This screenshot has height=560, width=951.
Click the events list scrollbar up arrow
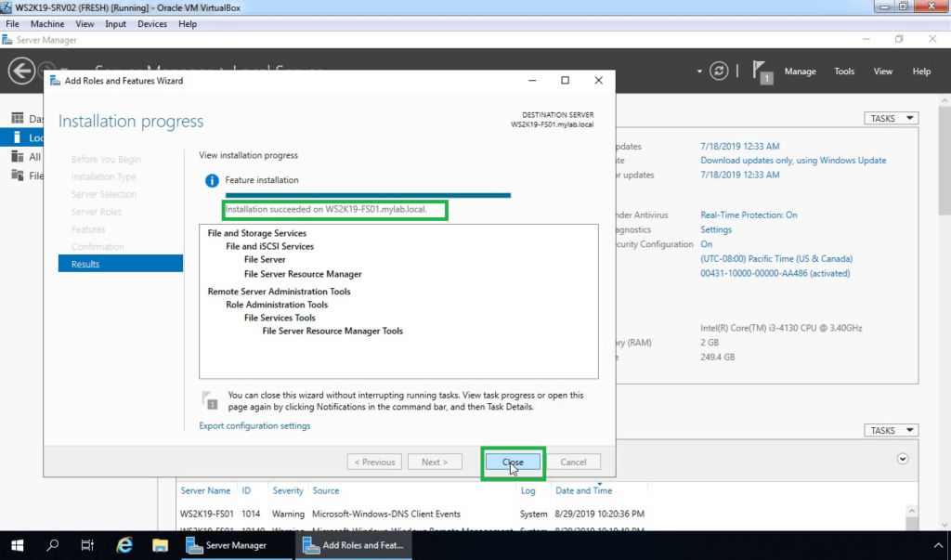point(911,511)
